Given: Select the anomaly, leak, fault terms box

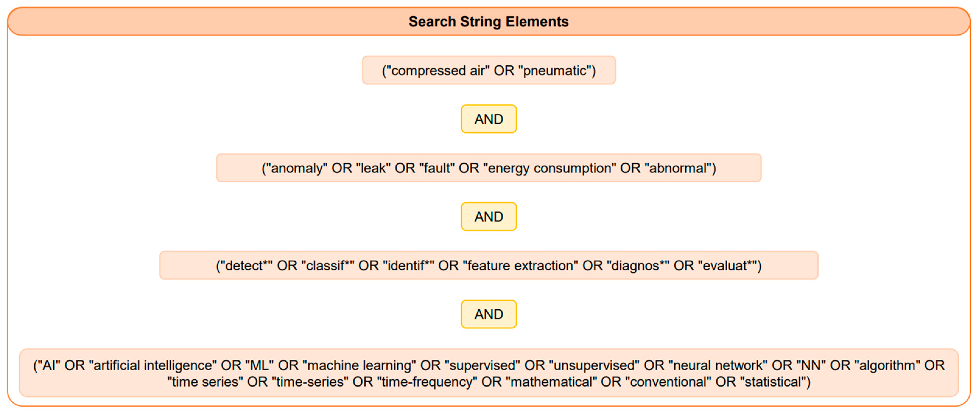Looking at the screenshot, I should 489,168.
